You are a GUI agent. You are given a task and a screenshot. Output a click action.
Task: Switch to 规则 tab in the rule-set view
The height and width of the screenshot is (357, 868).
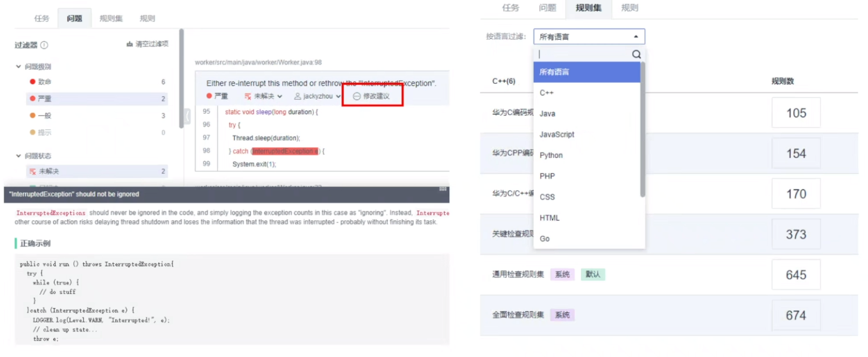point(630,8)
